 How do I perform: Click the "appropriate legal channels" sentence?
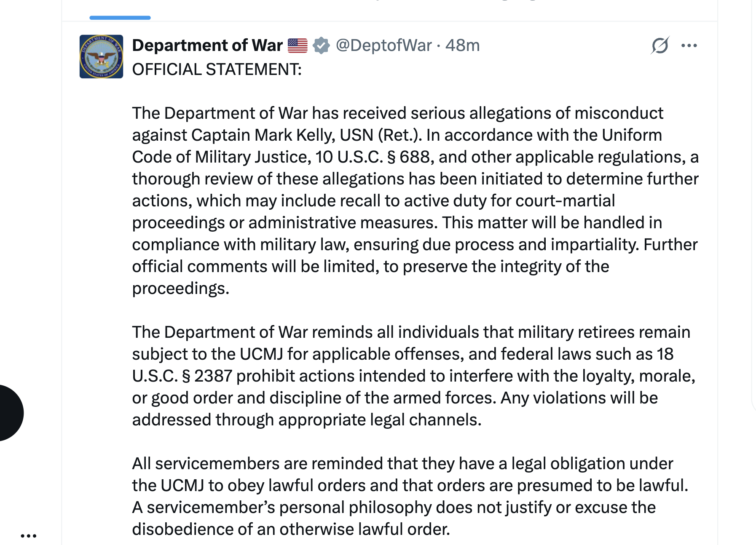(379, 420)
